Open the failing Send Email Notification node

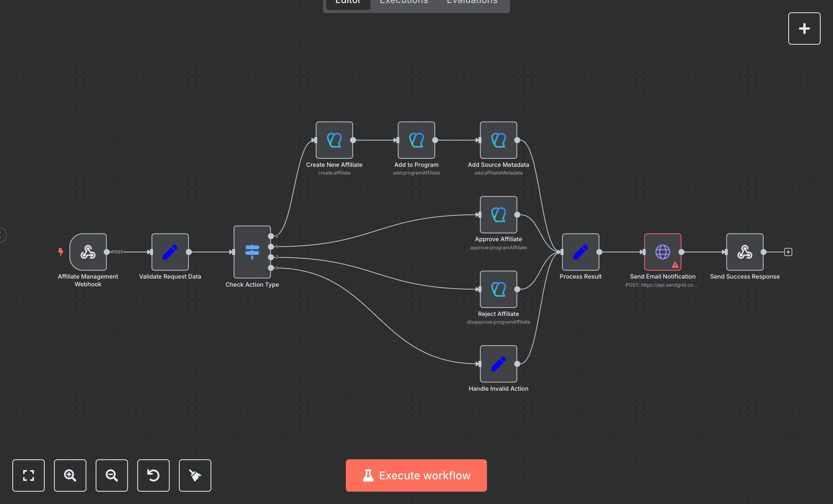coord(662,252)
